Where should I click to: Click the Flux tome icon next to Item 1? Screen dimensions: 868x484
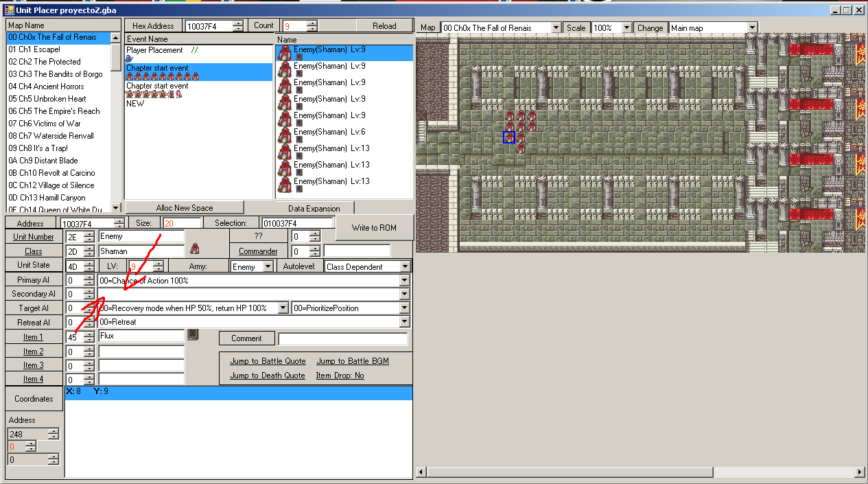point(193,334)
